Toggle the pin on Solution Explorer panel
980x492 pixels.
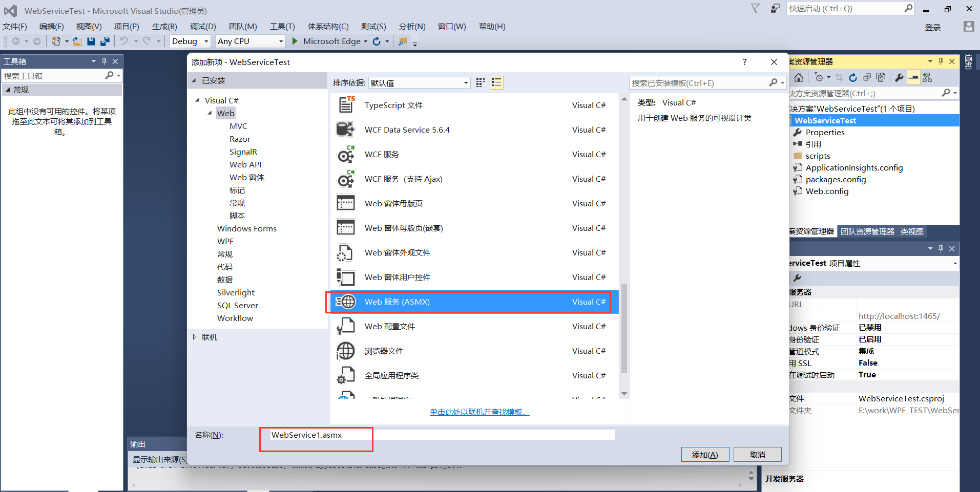pyautogui.click(x=940, y=61)
